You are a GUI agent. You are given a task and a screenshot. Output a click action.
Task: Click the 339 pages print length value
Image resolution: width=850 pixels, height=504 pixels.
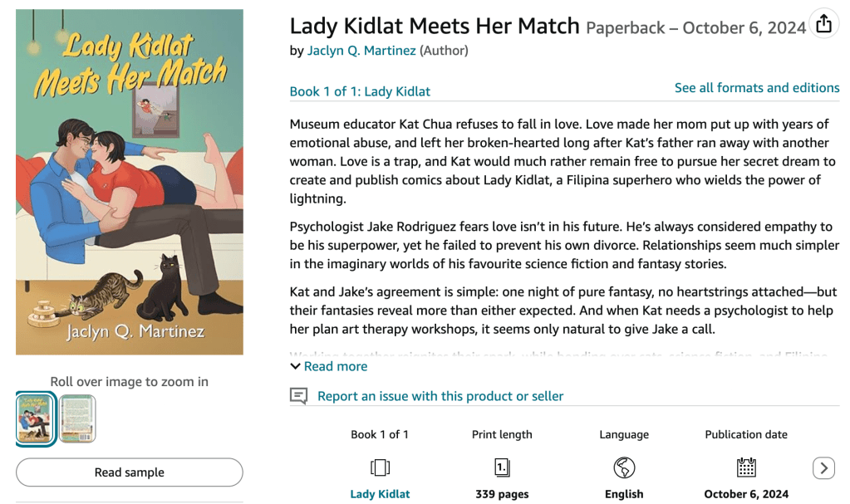[x=502, y=494]
